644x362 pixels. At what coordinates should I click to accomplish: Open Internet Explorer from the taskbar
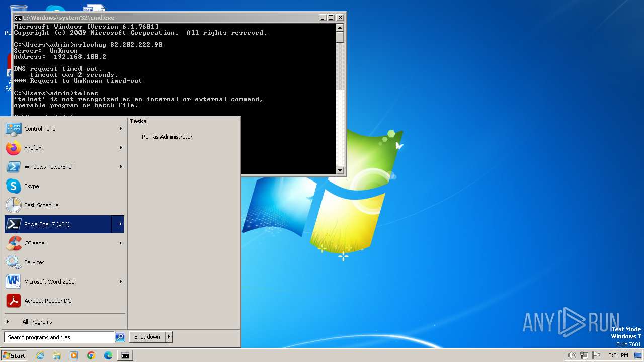point(40,355)
